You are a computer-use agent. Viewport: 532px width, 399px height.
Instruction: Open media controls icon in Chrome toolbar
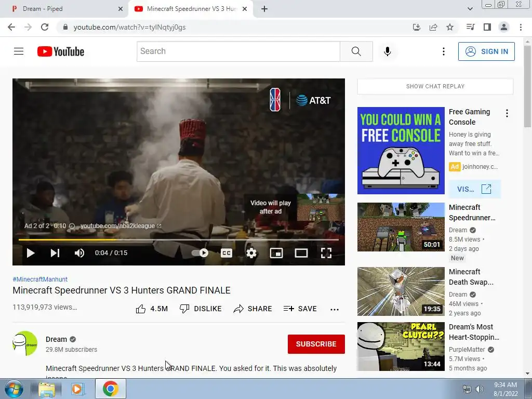pyautogui.click(x=470, y=27)
